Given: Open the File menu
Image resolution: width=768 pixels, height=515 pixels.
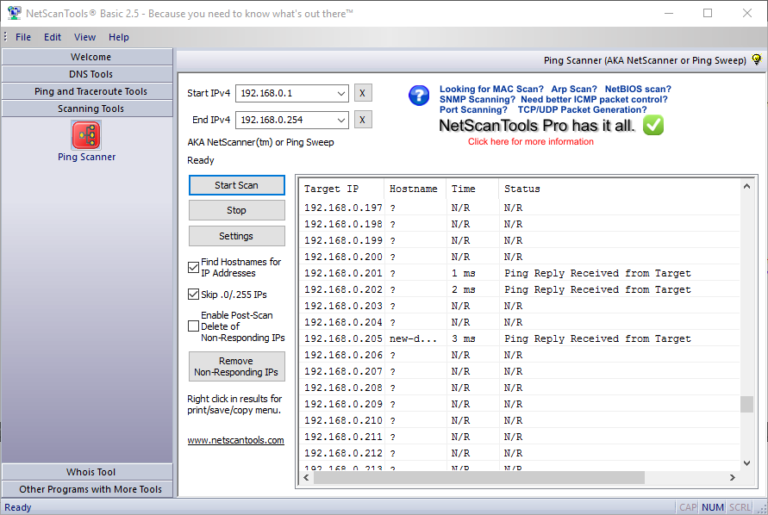Looking at the screenshot, I should (x=23, y=37).
